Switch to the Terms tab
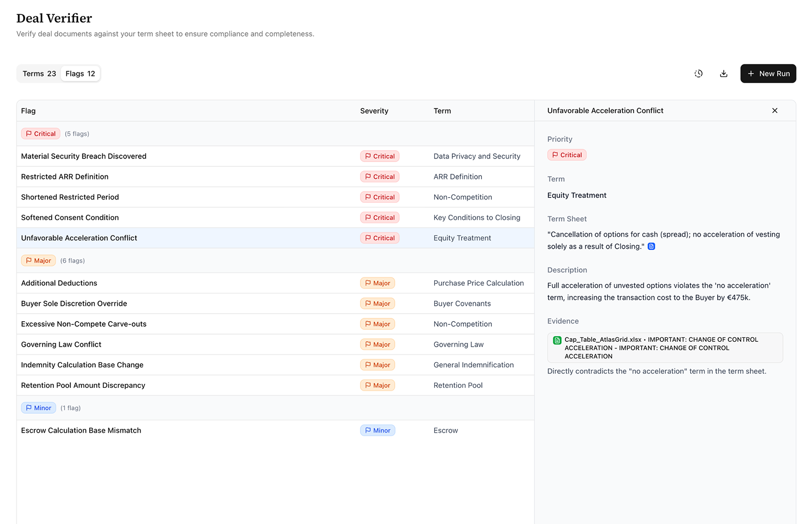The image size is (812, 524). (39, 74)
